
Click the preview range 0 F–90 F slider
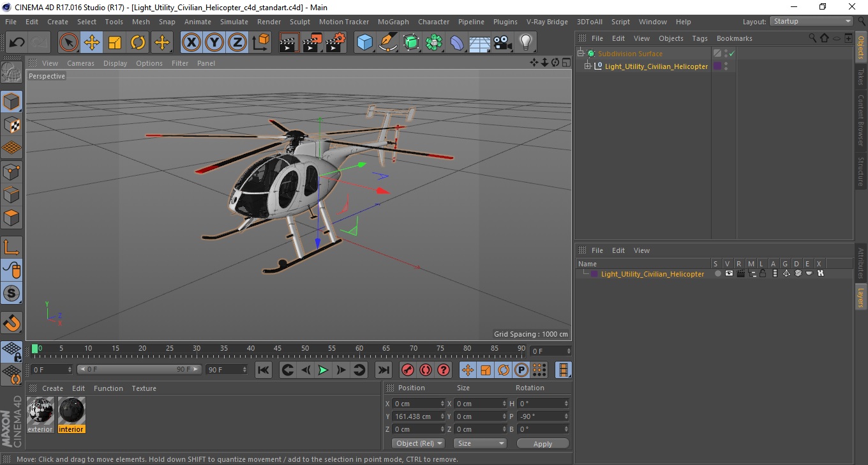tap(139, 370)
